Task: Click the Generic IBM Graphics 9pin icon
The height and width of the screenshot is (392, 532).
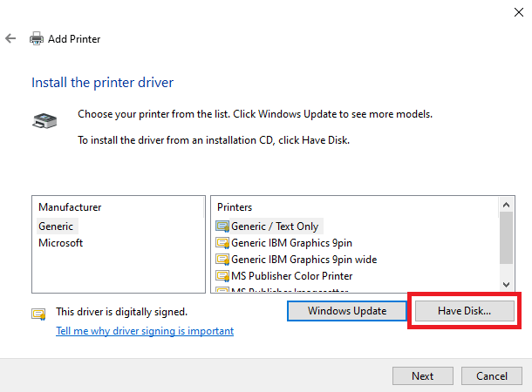Action: click(x=222, y=243)
